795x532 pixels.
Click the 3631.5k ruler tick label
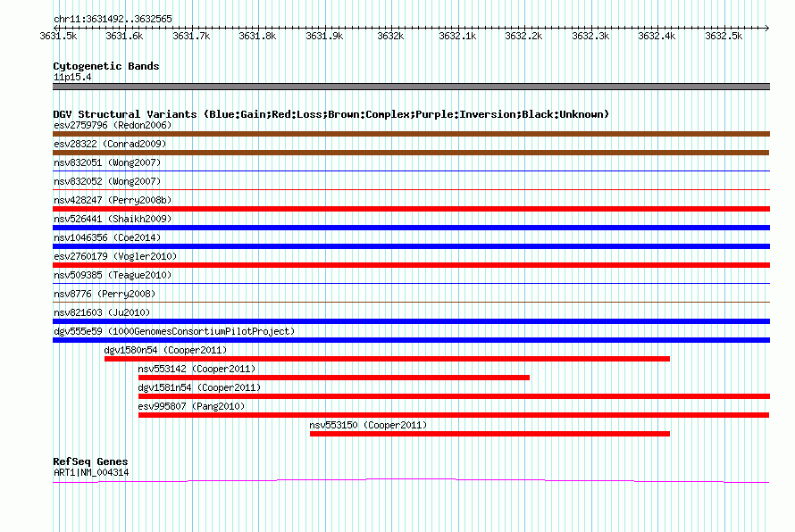pos(58,36)
